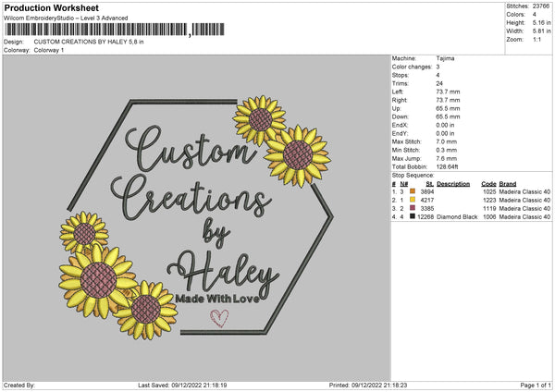Image resolution: width=555 pixels, height=392 pixels.
Task: Click the maroon thread color swatch
Action: pyautogui.click(x=413, y=208)
